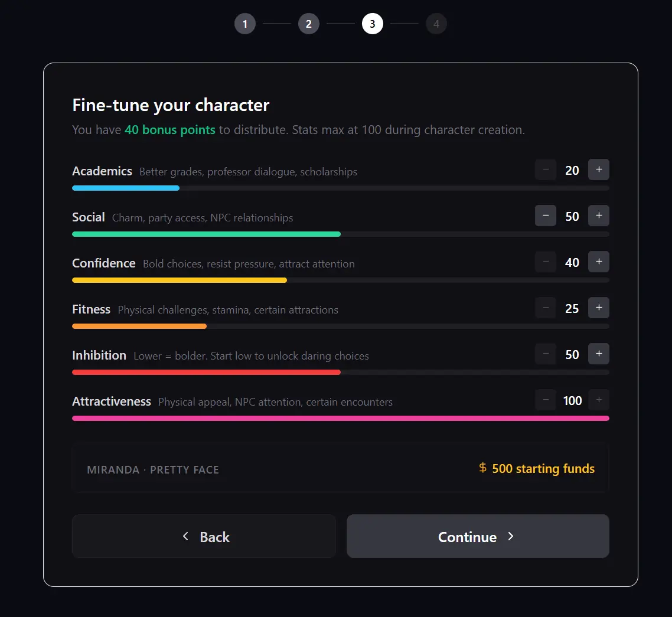Subtract a point from Fitness
The image size is (672, 617).
pos(546,308)
